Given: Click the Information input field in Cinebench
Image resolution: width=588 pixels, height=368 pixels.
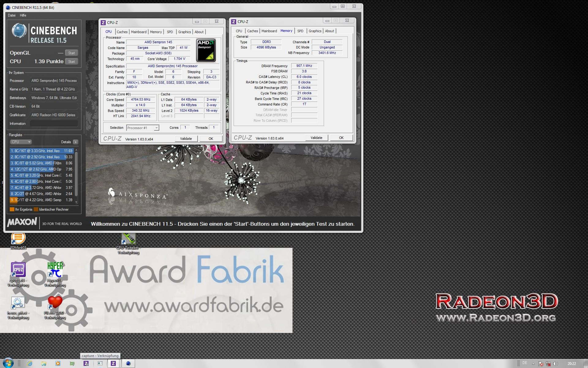Looking at the screenshot, I should click(54, 124).
